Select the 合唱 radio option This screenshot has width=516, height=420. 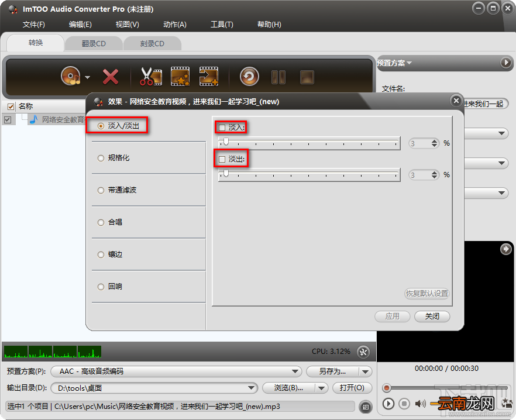pyautogui.click(x=101, y=222)
